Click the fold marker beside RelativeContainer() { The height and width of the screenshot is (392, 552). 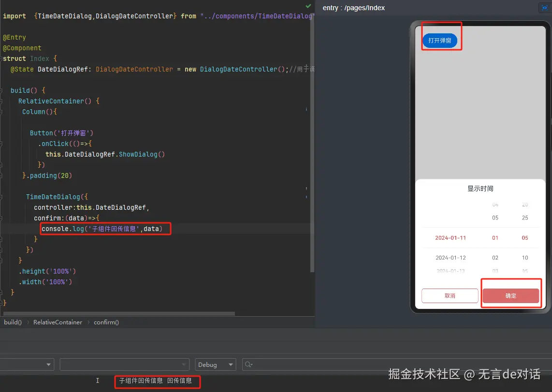coord(1,101)
